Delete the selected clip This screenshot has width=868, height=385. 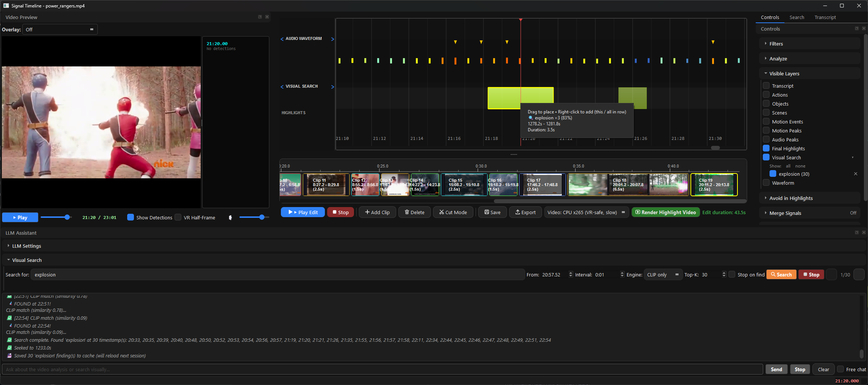[x=414, y=212]
